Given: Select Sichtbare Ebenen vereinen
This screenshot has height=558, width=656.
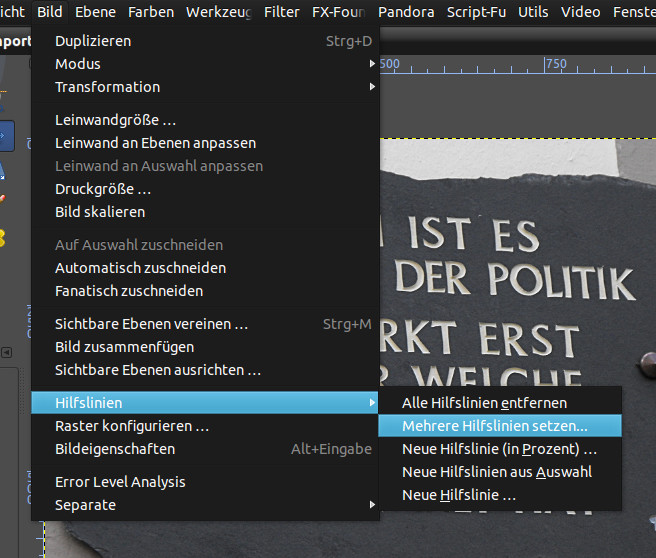Looking at the screenshot, I should 205,324.
